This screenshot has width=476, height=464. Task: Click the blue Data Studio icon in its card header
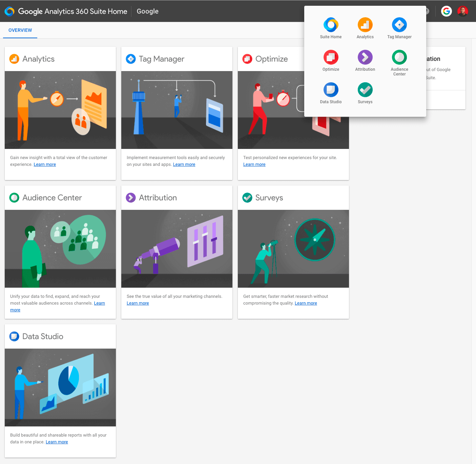pyautogui.click(x=14, y=336)
